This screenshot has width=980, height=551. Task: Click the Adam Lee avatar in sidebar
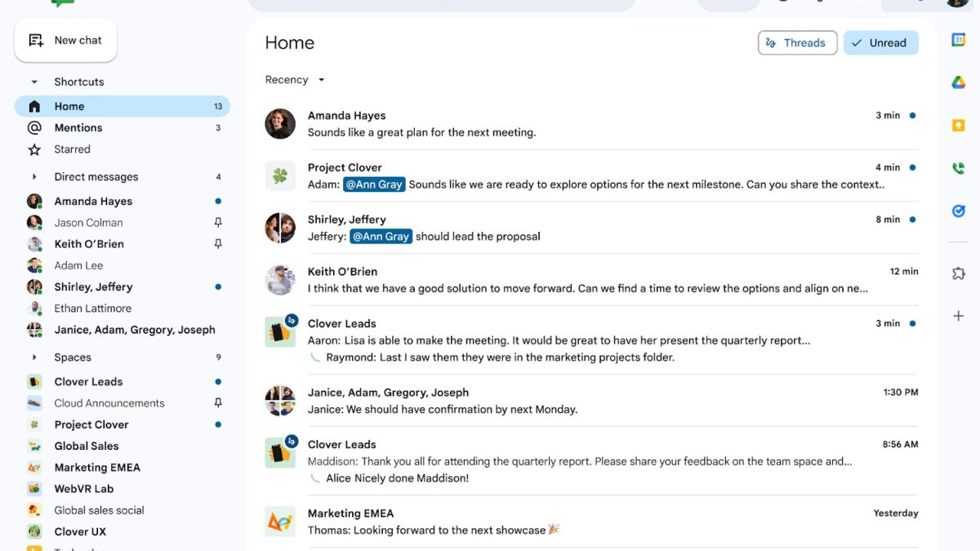click(x=34, y=265)
